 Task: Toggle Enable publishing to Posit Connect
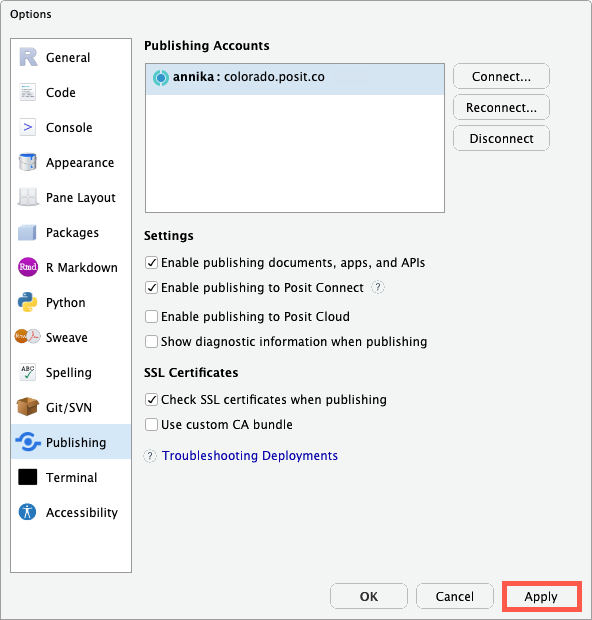(151, 287)
